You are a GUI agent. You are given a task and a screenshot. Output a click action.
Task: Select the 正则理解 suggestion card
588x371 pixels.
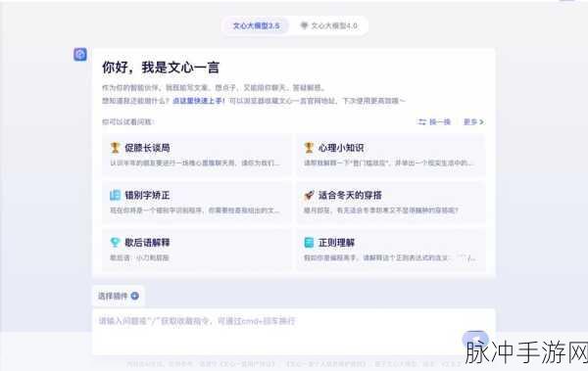pyautogui.click(x=390, y=250)
